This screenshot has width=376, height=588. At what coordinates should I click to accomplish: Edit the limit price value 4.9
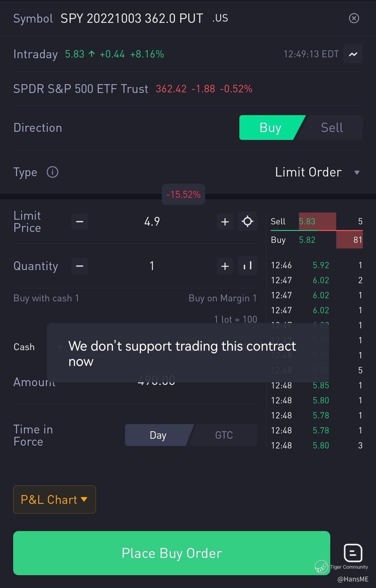coord(152,222)
